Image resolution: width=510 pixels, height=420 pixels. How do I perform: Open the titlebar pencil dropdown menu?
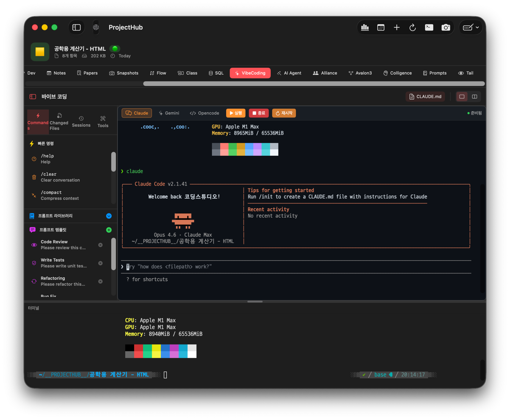pos(471,27)
